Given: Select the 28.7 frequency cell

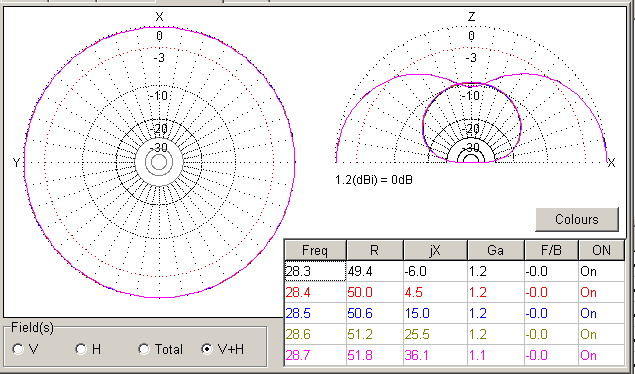Looking at the screenshot, I should [x=315, y=355].
